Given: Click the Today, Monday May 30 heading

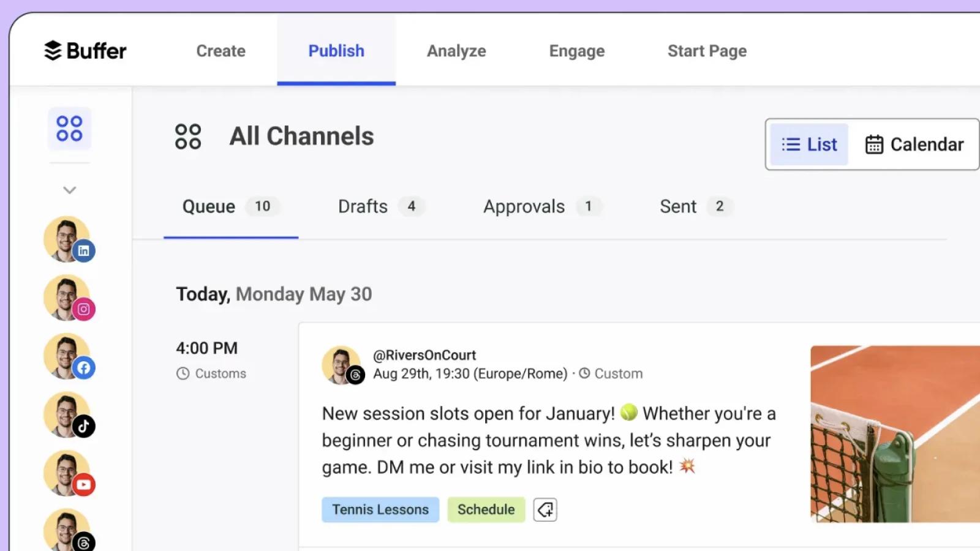Looking at the screenshot, I should (274, 294).
